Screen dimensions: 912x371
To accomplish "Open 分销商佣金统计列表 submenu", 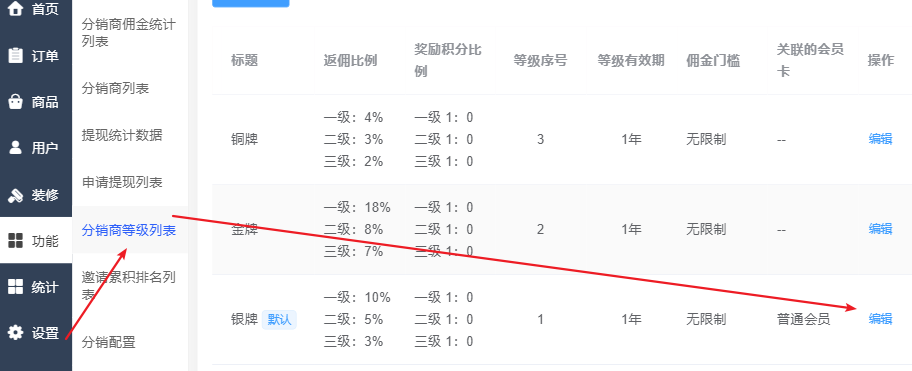I will pos(129,33).
